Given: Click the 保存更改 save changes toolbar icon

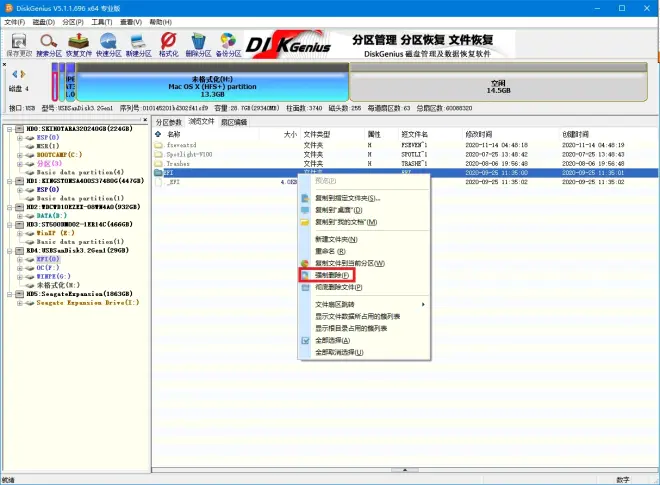Looking at the screenshot, I should 19,41.
